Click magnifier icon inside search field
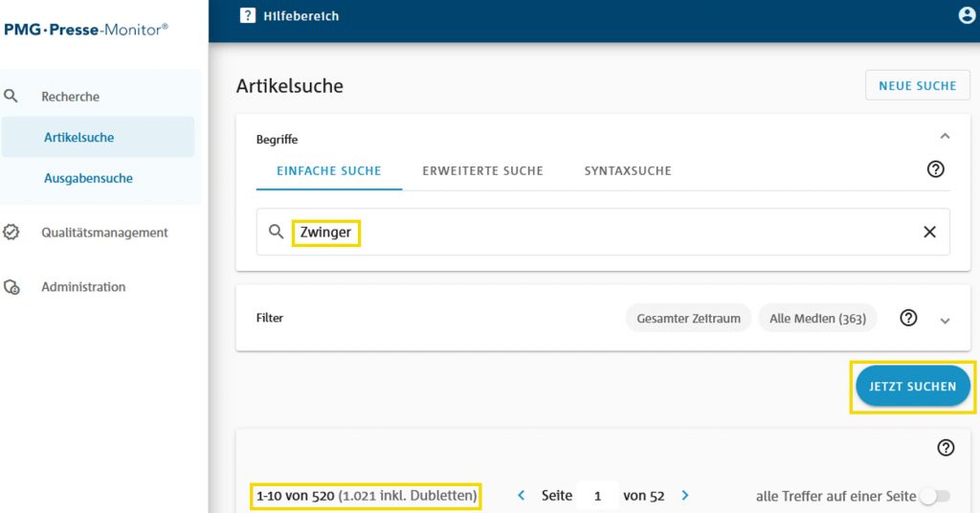980x513 pixels. tap(277, 232)
